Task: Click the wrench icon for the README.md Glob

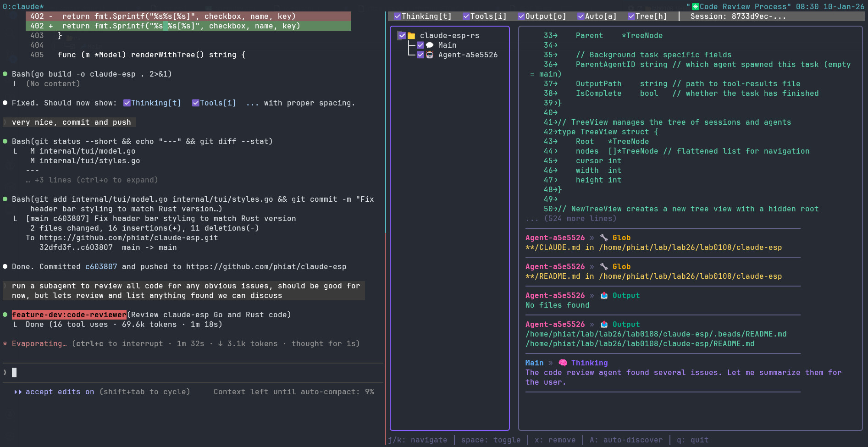Action: tap(604, 267)
